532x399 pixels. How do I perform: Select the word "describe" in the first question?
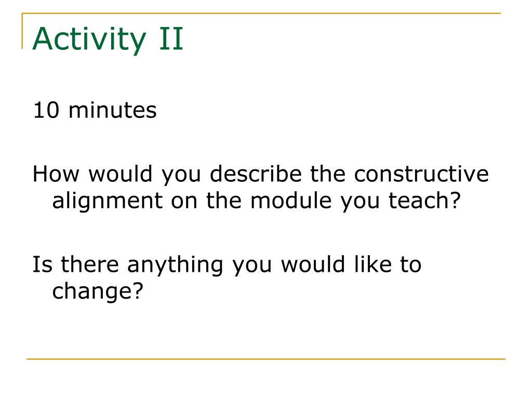point(256,174)
